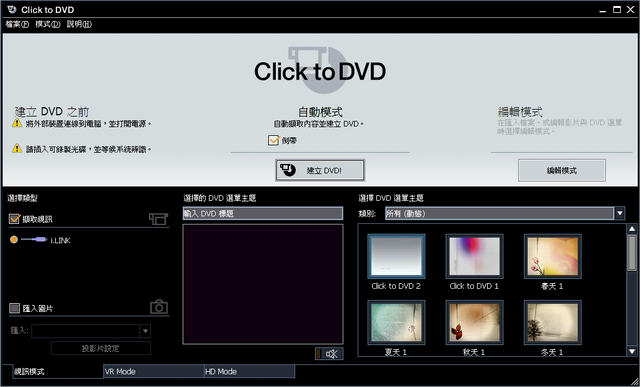Screen dimensions: 640x387
Task: Select the 春天 1 theme thumbnail
Action: [553, 256]
